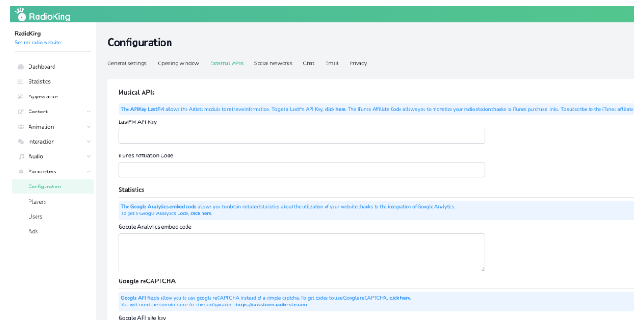The height and width of the screenshot is (333, 644).
Task: Follow the See my radio website link
Action: tap(37, 42)
